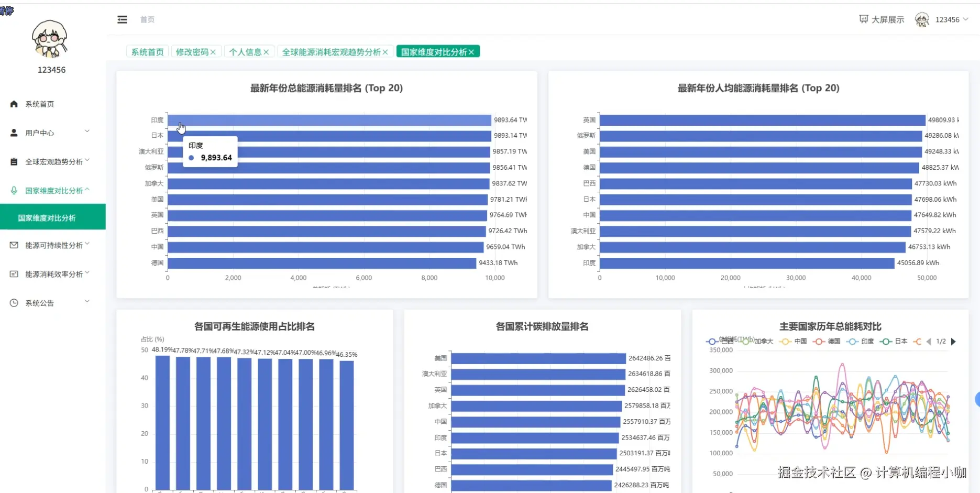Click the 各国累计碳排放量排名 chart title
This screenshot has width=980, height=493.
(x=542, y=326)
